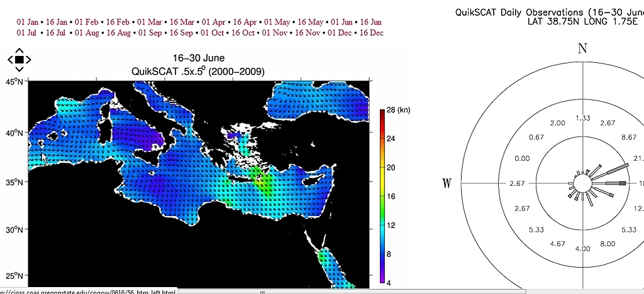Click the "25°N" latitude label
Viewport: 644px width, 294px height.
coord(14,275)
